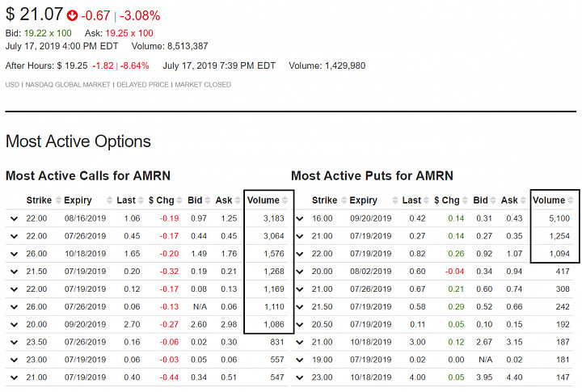Sort puts table by Volume arrows

(x=571, y=200)
